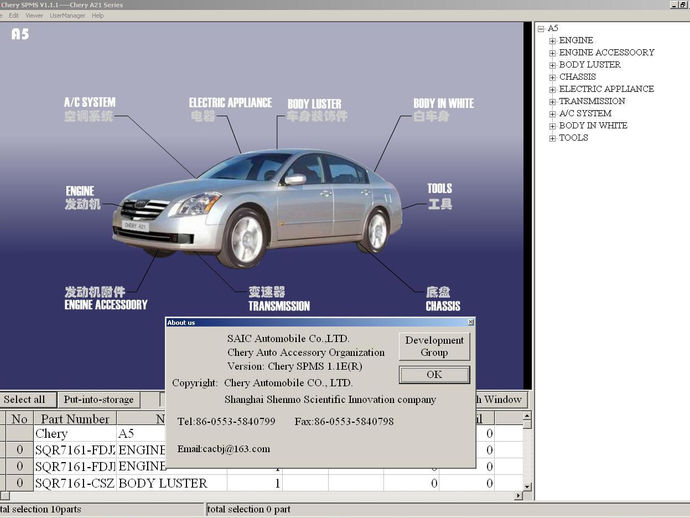Click the silver car image
690x518 pixels.
[257, 208]
